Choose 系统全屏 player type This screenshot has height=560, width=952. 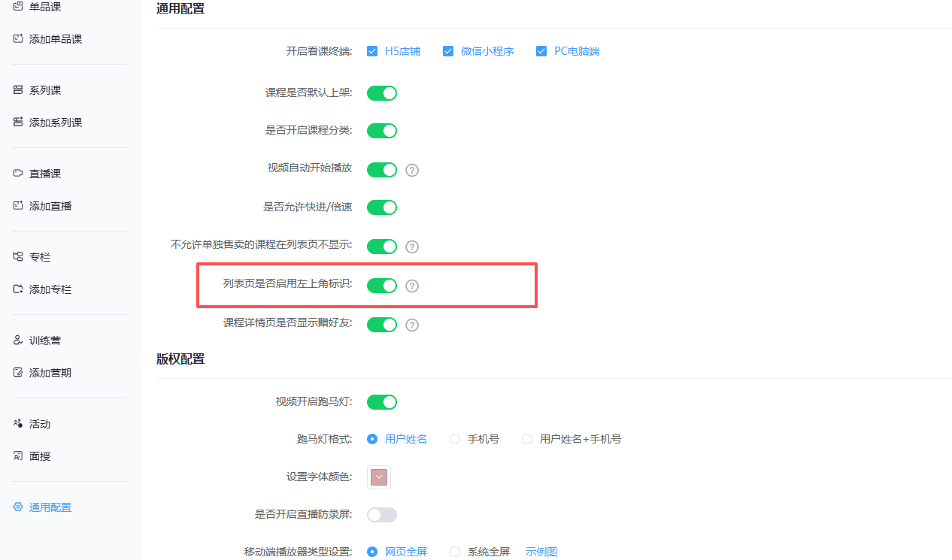click(454, 551)
